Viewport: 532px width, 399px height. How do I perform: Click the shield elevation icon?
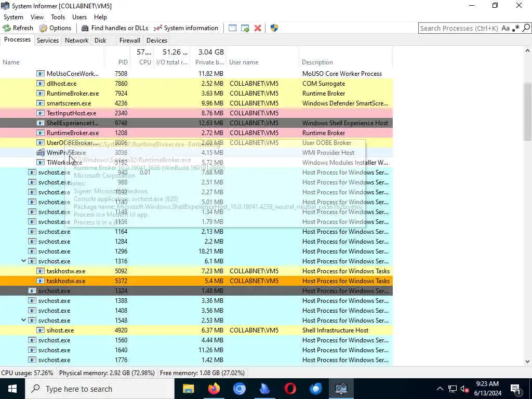[x=274, y=28]
